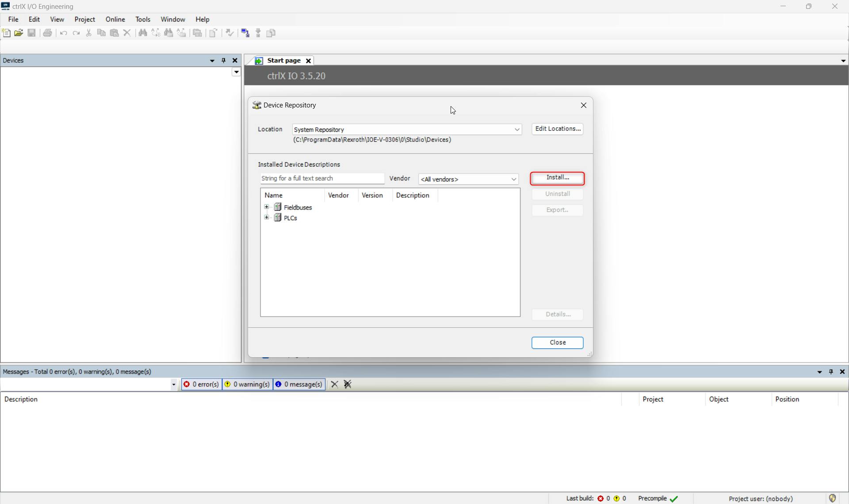Toggle the 0 error(s) filter
Image resolution: width=849 pixels, height=504 pixels.
(x=201, y=385)
